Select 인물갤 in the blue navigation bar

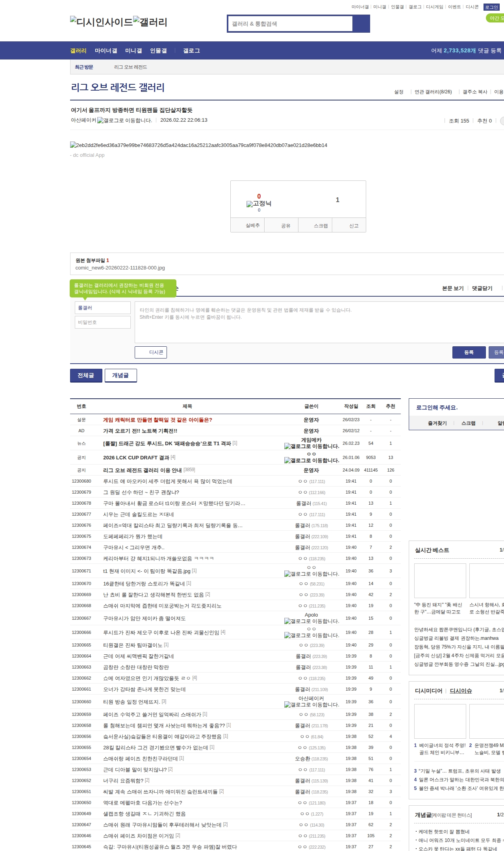158,51
